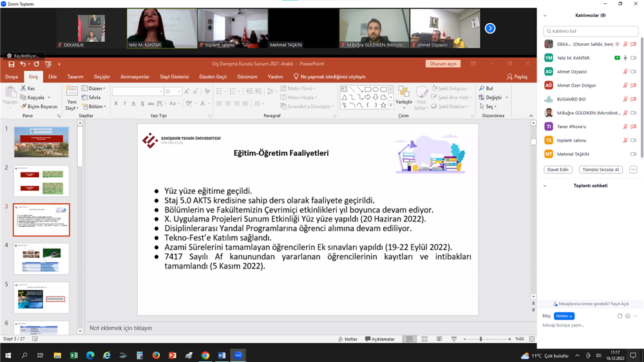Open PowerPoint from the Windows taskbar
The image size is (644, 362).
(x=173, y=356)
